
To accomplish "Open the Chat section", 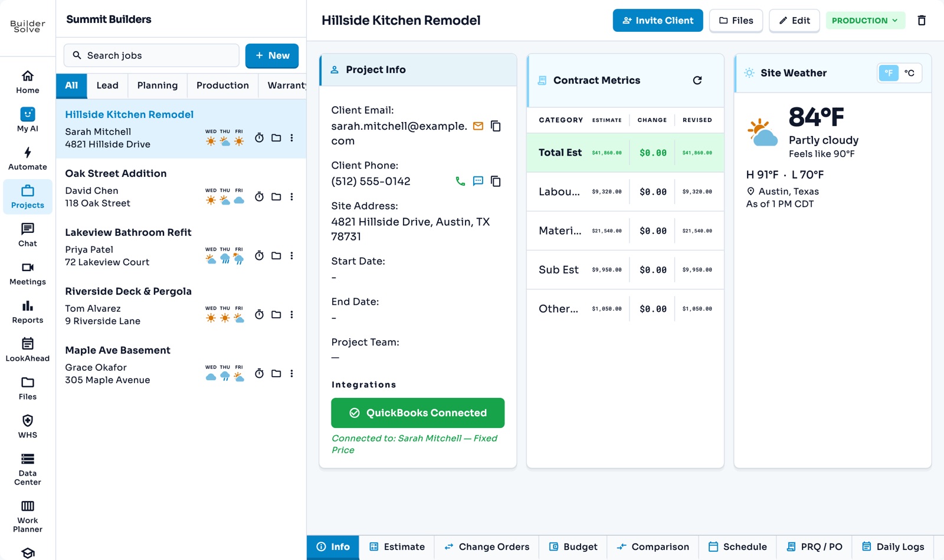I will coord(28,235).
